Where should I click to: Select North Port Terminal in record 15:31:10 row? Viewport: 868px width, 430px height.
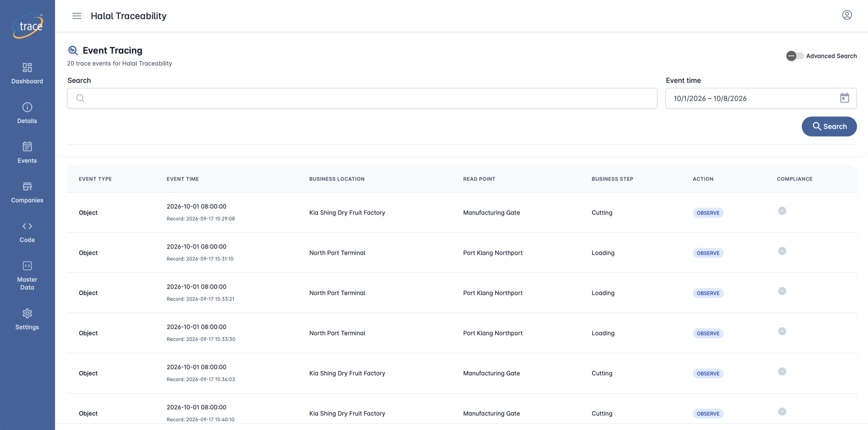(x=337, y=253)
